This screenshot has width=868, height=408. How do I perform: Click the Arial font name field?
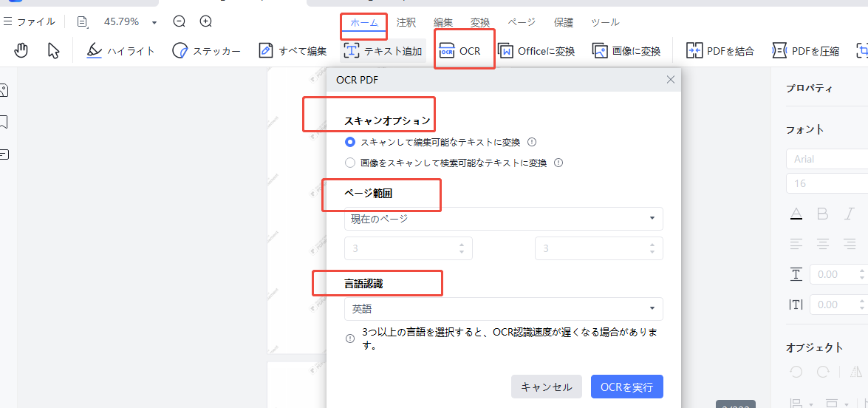tap(827, 159)
